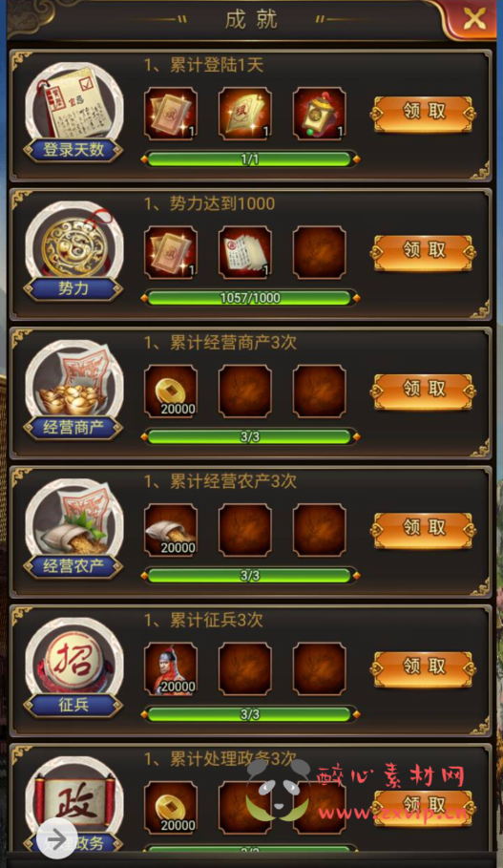Close the 成就 achievements panel

coord(474,19)
